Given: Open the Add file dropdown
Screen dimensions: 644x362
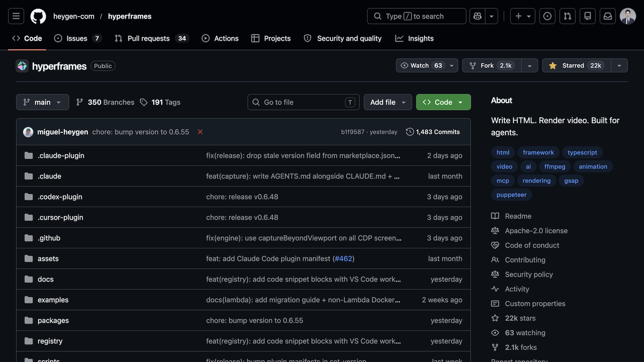Looking at the screenshot, I should point(388,102).
